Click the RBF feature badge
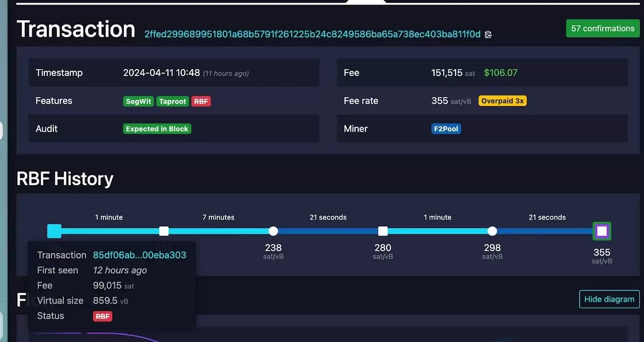 click(x=201, y=101)
